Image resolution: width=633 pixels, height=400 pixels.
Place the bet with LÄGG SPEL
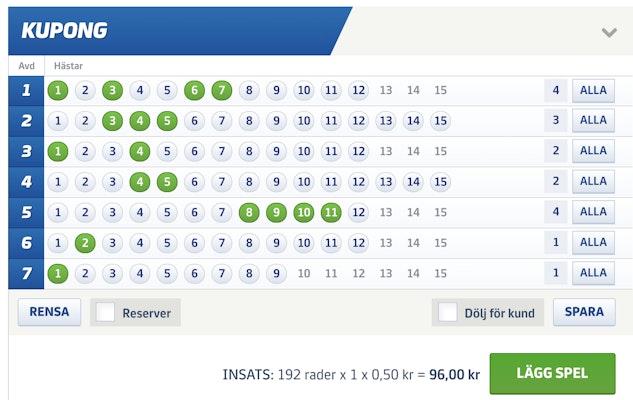tap(552, 373)
